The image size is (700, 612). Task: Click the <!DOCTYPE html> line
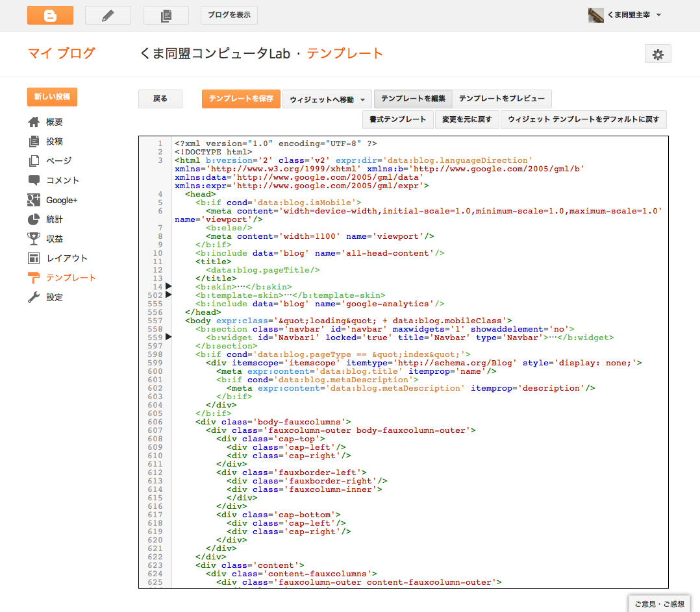214,152
